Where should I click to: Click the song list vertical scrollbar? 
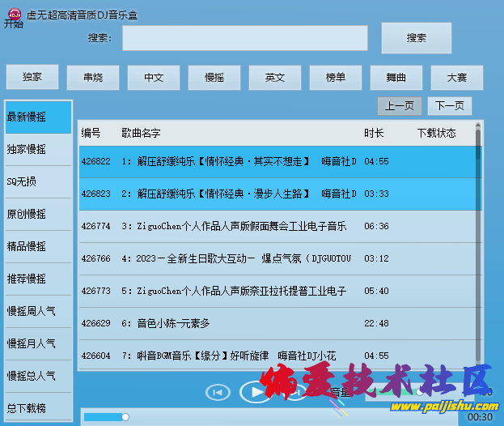click(478, 243)
